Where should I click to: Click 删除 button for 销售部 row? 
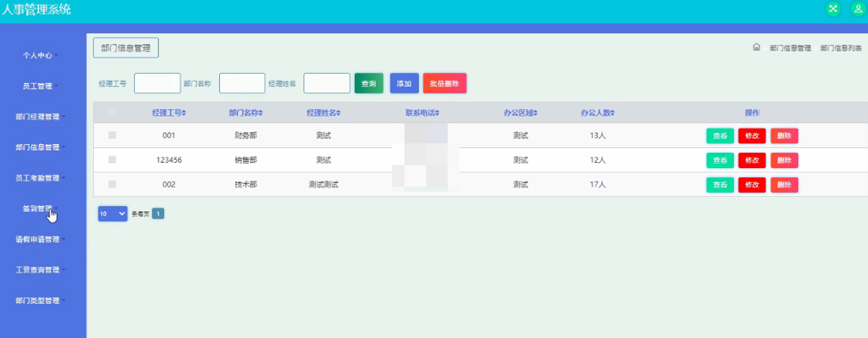point(784,160)
